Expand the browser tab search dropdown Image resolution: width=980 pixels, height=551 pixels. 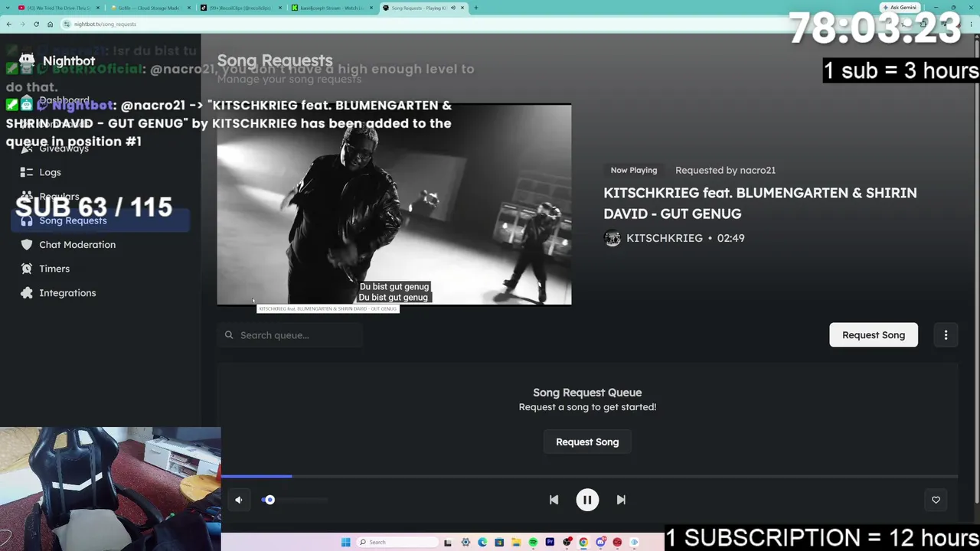click(x=7, y=8)
